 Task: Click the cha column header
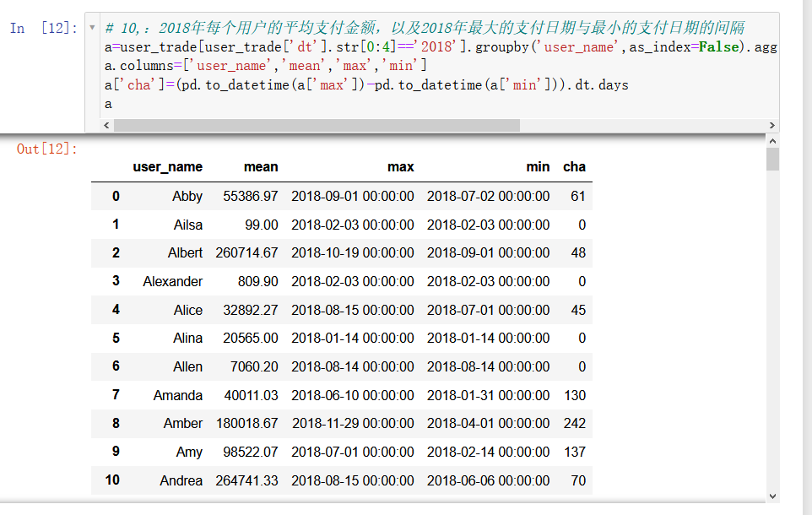coord(574,167)
